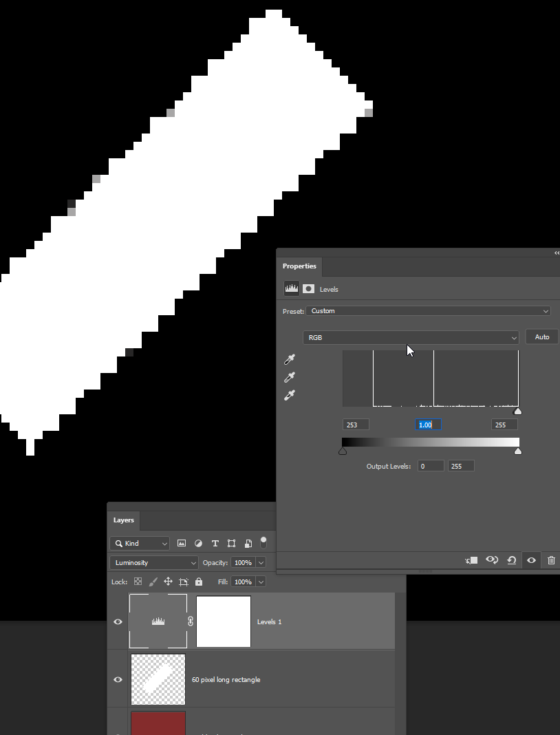
Task: Enable Lock transparent pixels
Action: pyautogui.click(x=137, y=582)
